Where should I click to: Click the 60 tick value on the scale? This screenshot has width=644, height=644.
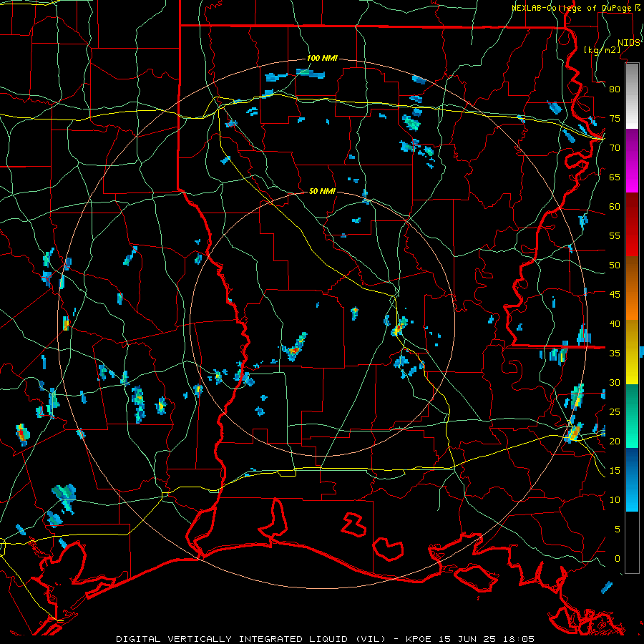point(615,206)
